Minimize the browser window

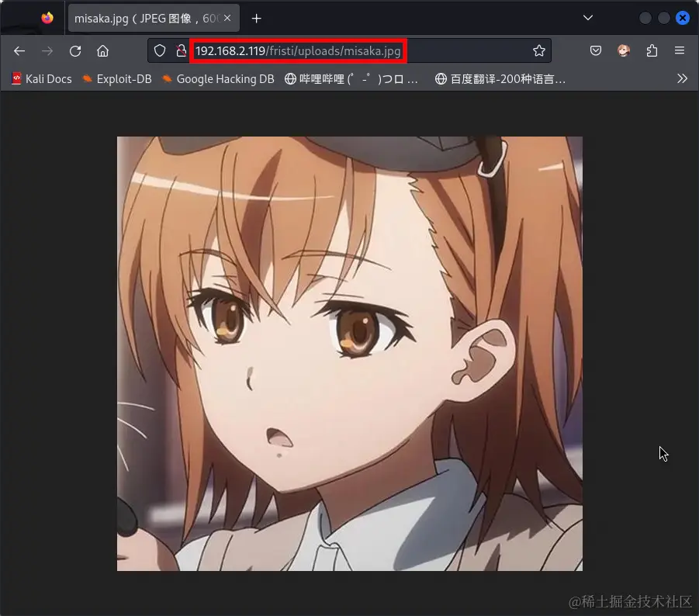[645, 18]
